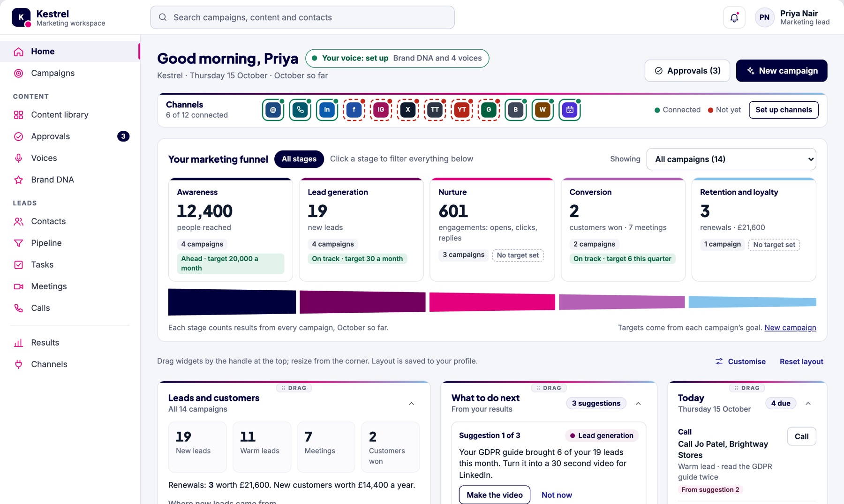Screen dimensions: 844x504
Task: Click the PN user avatar
Action: [x=764, y=17]
